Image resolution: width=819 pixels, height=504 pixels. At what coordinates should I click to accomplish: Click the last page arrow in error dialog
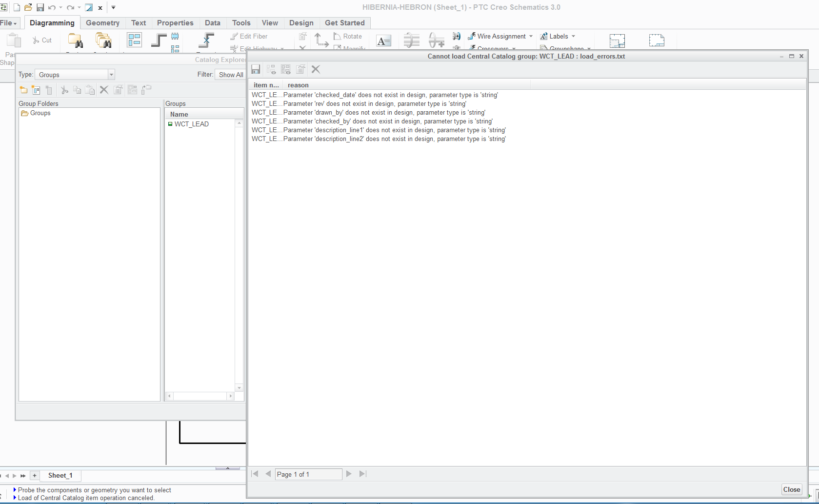tap(362, 474)
